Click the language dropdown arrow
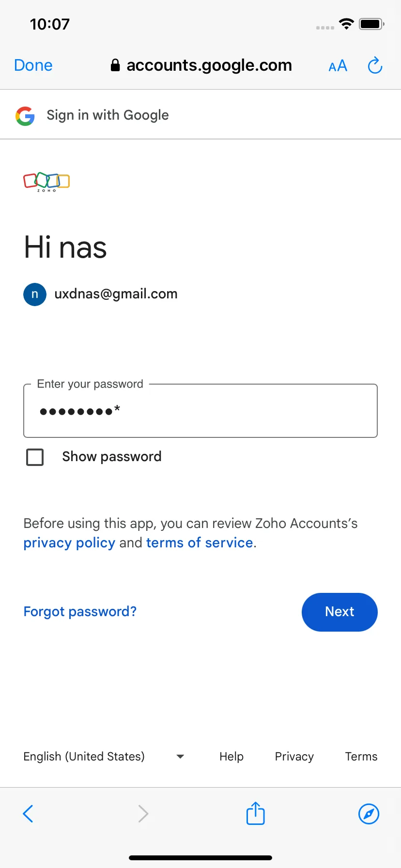Viewport: 401px width, 868px height. 180,757
